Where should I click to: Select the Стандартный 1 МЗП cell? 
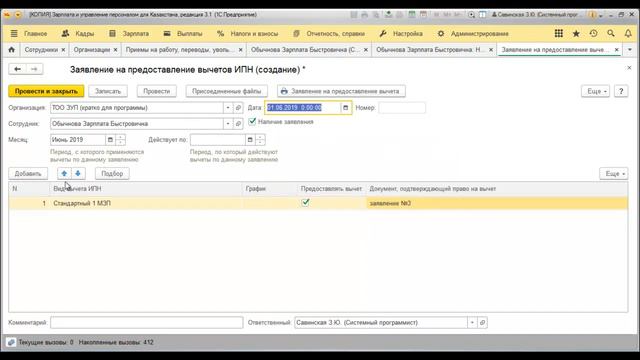[x=146, y=203]
